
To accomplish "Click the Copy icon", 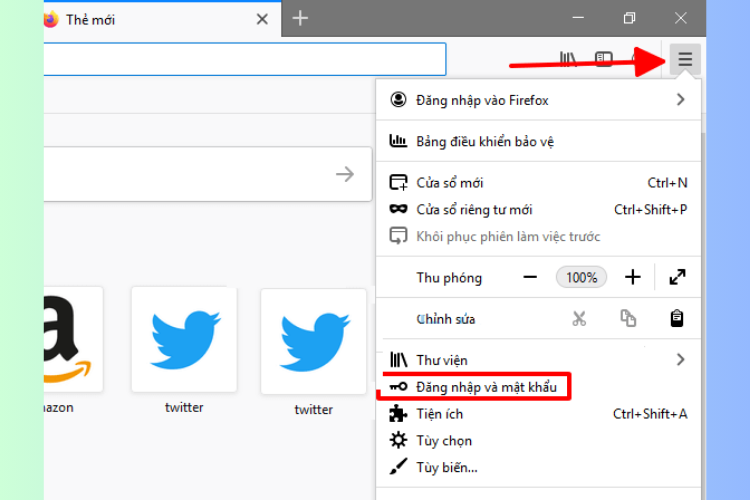I will (x=628, y=319).
